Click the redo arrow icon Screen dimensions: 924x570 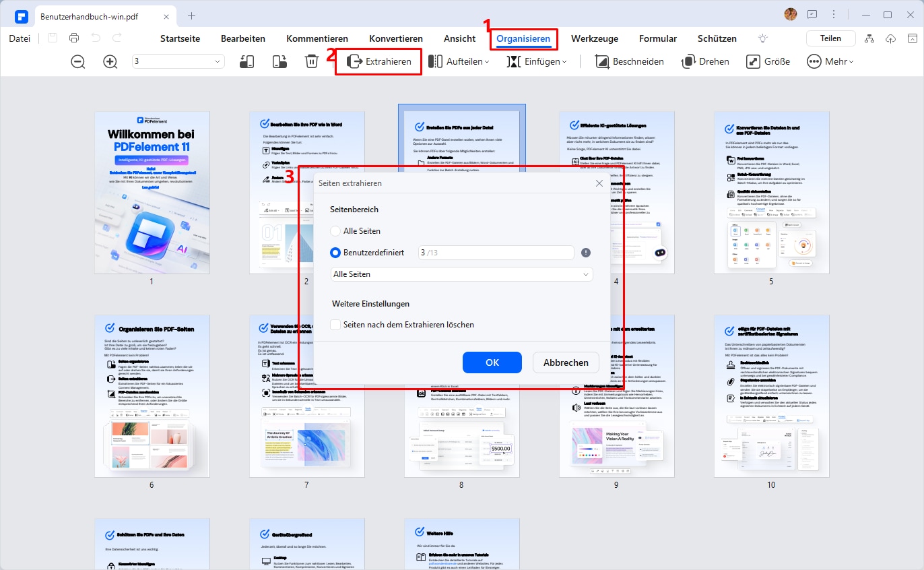117,38
